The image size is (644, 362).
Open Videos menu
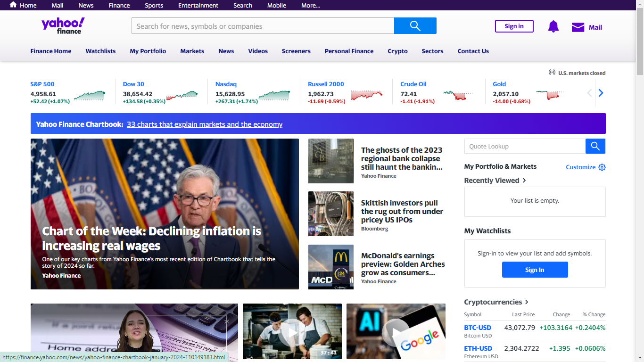click(x=258, y=51)
